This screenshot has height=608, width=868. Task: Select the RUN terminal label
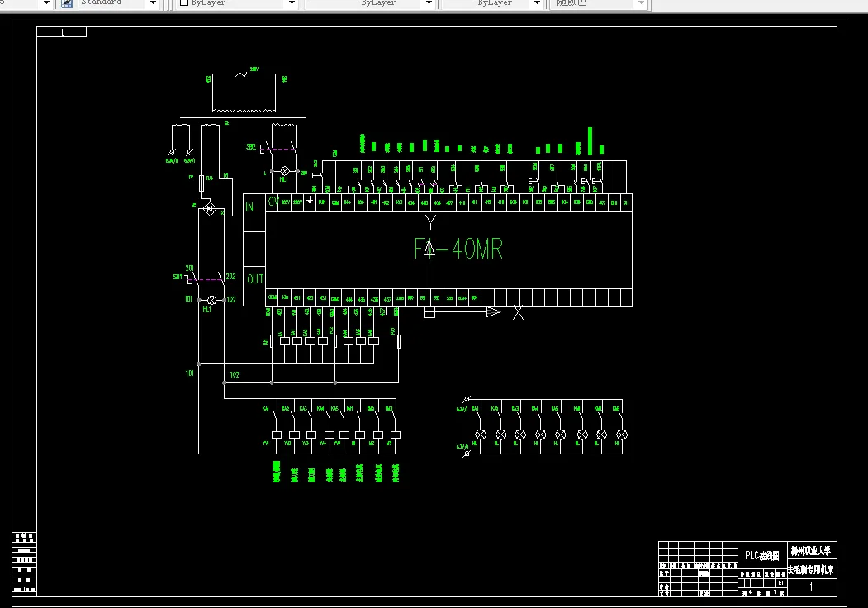pos(321,202)
